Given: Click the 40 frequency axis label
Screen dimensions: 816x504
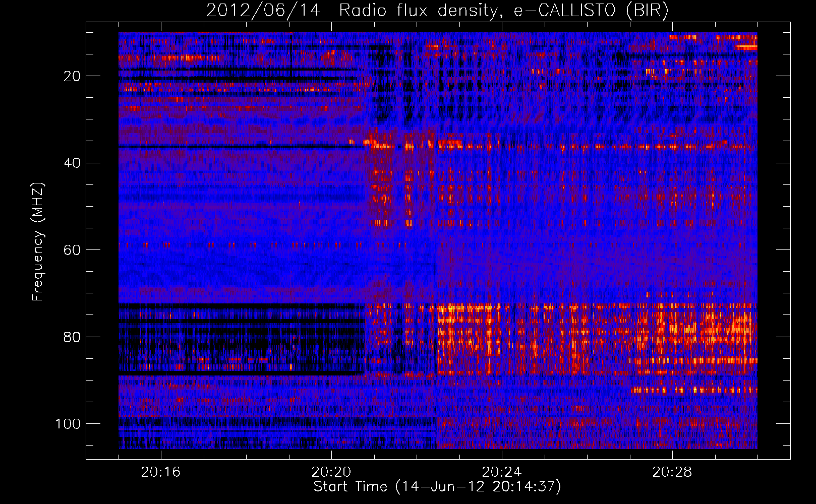Looking at the screenshot, I should [x=72, y=163].
